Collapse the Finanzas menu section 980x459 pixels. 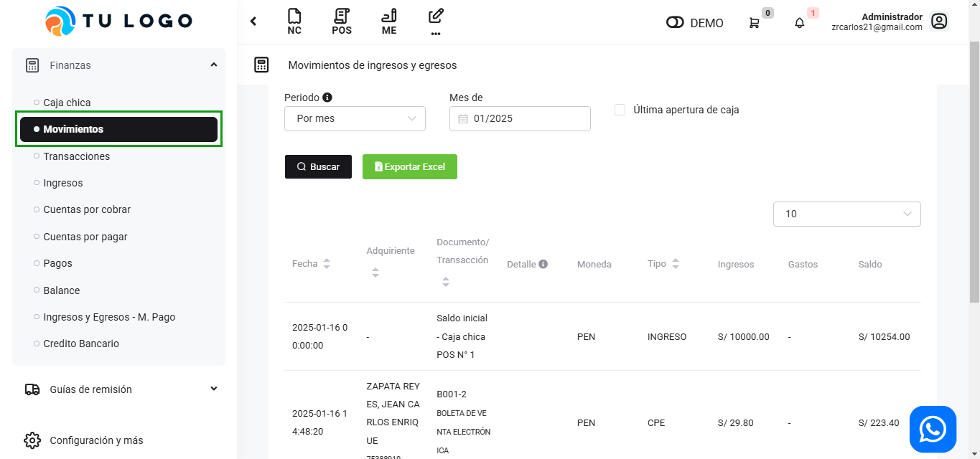tap(213, 65)
